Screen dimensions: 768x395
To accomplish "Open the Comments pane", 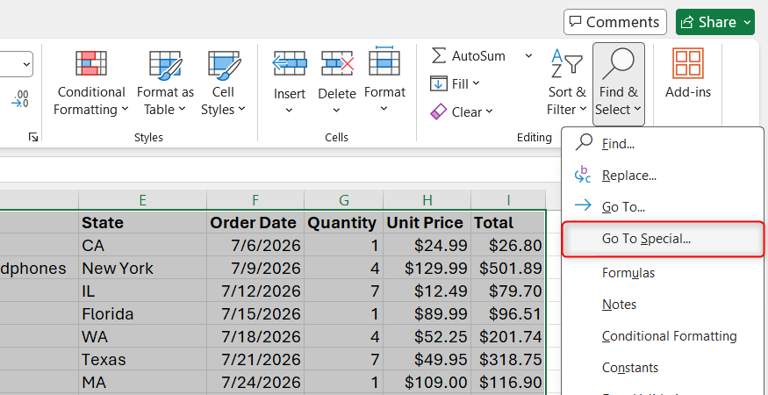I will point(615,22).
